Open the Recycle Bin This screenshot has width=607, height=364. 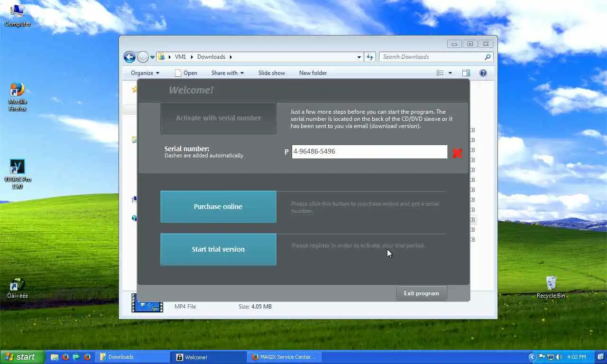551,287
